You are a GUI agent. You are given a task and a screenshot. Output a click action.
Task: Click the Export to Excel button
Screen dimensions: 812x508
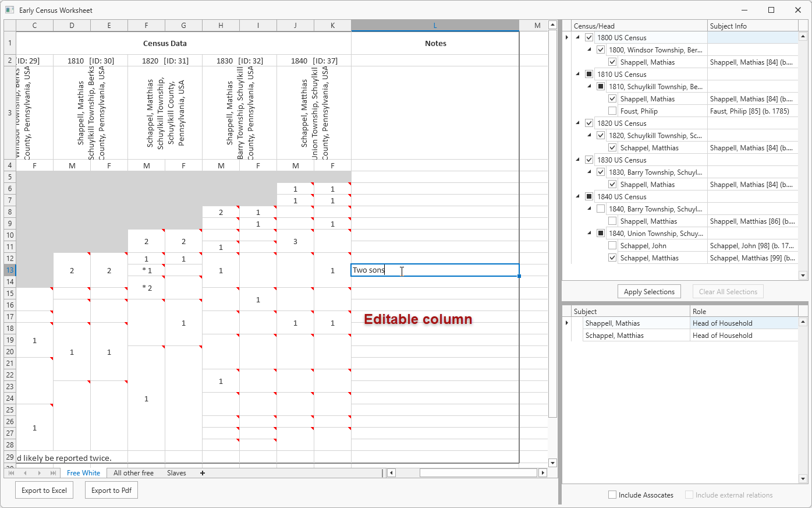[x=44, y=491]
